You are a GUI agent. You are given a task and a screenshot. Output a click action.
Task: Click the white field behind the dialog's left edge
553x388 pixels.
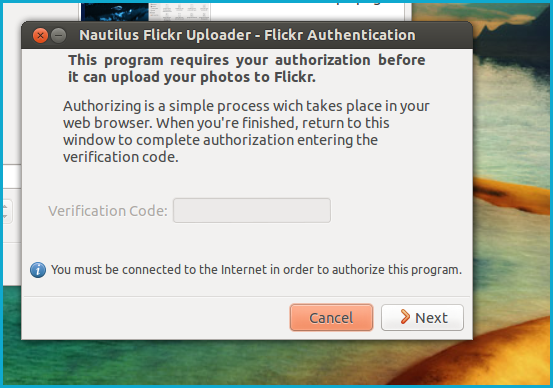[x=12, y=176]
